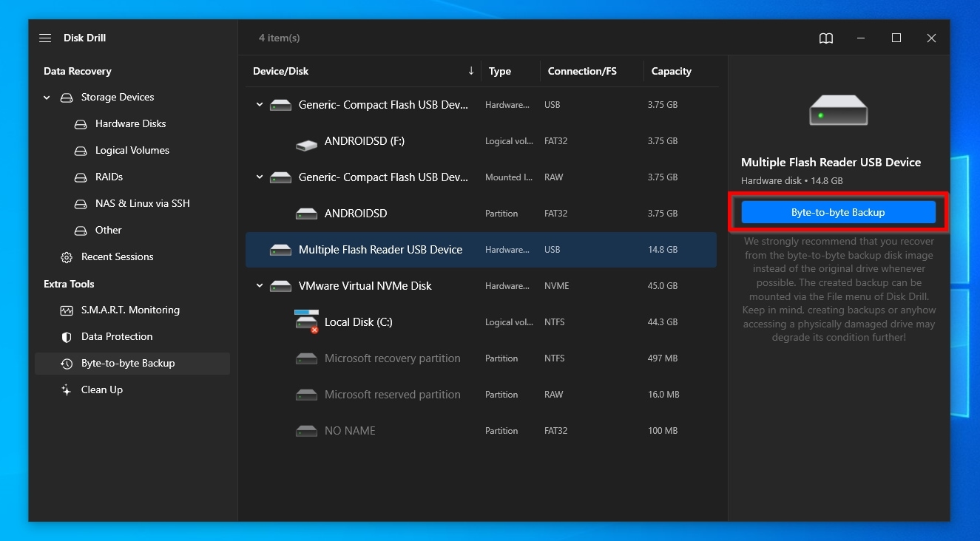This screenshot has width=980, height=541.
Task: Select Hardware Disks in the sidebar
Action: (x=130, y=124)
